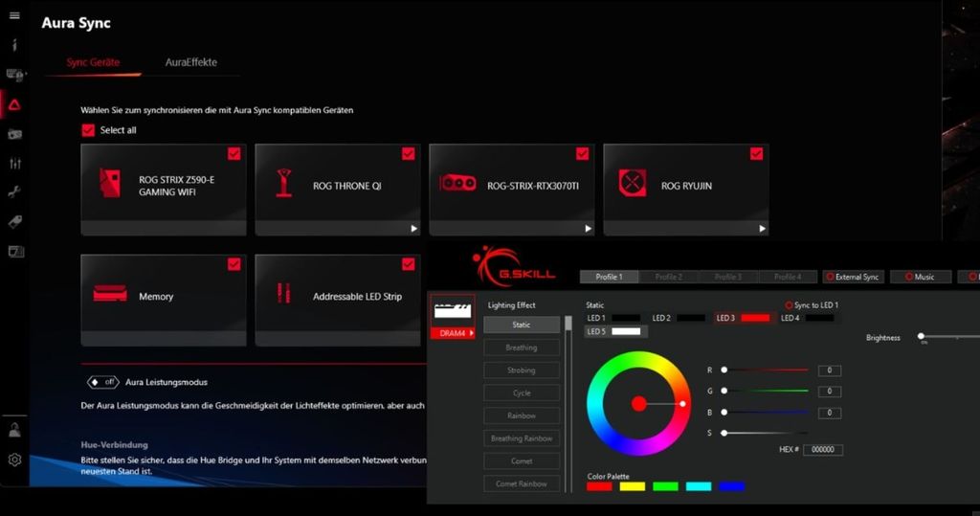Expand the ROG RYUJIN card arrow
Screen dimensions: 980x516
[762, 228]
